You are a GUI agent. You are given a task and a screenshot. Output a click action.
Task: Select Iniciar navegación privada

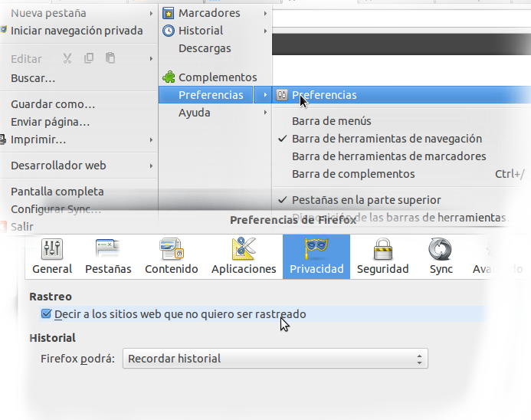point(77,31)
